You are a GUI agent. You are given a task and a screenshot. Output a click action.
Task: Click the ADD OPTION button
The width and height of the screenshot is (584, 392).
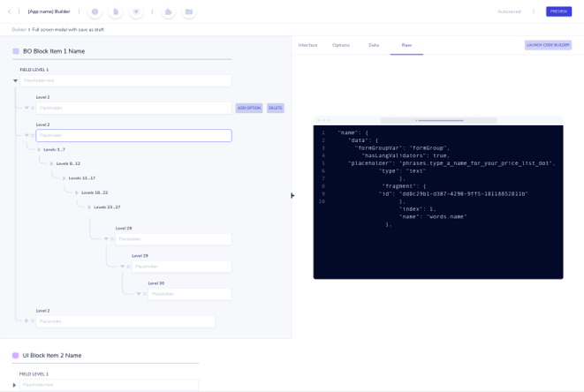click(x=249, y=108)
